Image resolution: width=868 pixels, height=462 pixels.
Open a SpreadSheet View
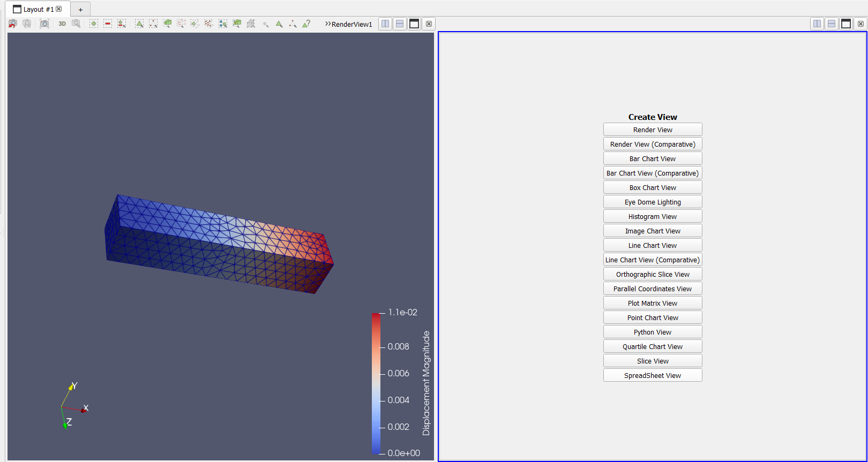click(653, 375)
